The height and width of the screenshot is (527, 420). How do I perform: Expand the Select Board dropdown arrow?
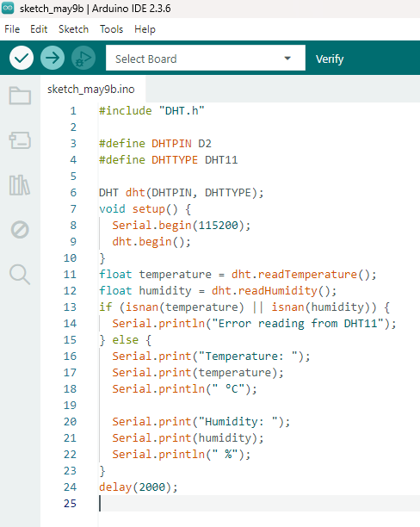click(287, 59)
